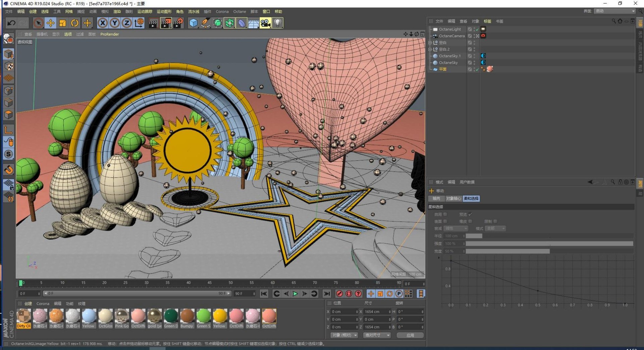This screenshot has width=644, height=350.
Task: Toggle the X axis lock
Action: (103, 23)
